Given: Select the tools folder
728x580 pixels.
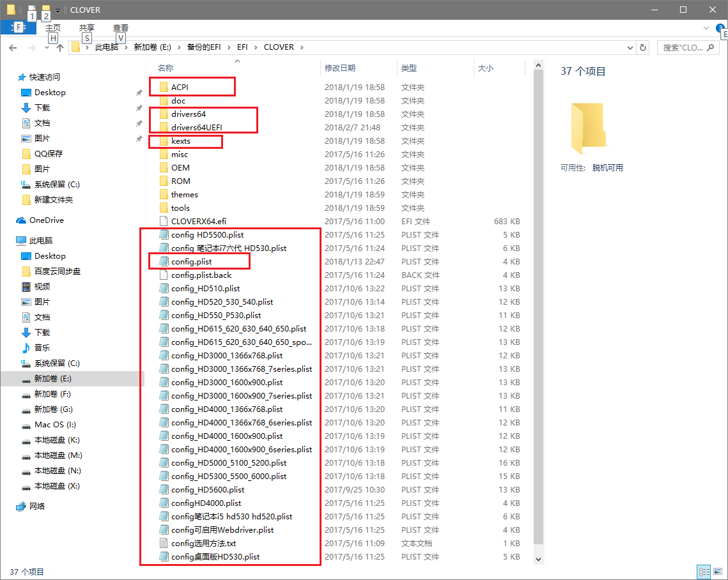Looking at the screenshot, I should (x=180, y=208).
